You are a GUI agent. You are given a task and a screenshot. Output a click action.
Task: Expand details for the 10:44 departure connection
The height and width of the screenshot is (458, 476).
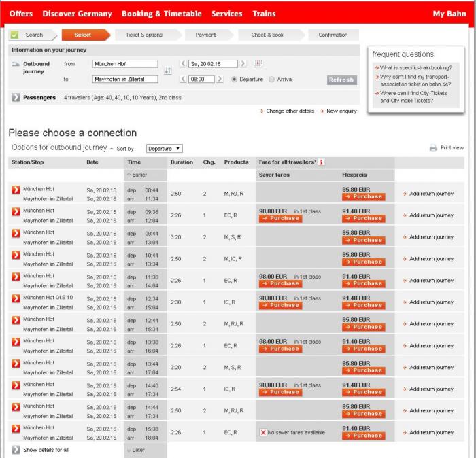pyautogui.click(x=16, y=255)
